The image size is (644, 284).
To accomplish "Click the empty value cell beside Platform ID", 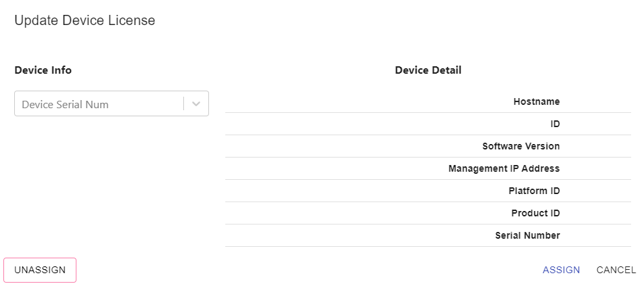I will pyautogui.click(x=595, y=191).
